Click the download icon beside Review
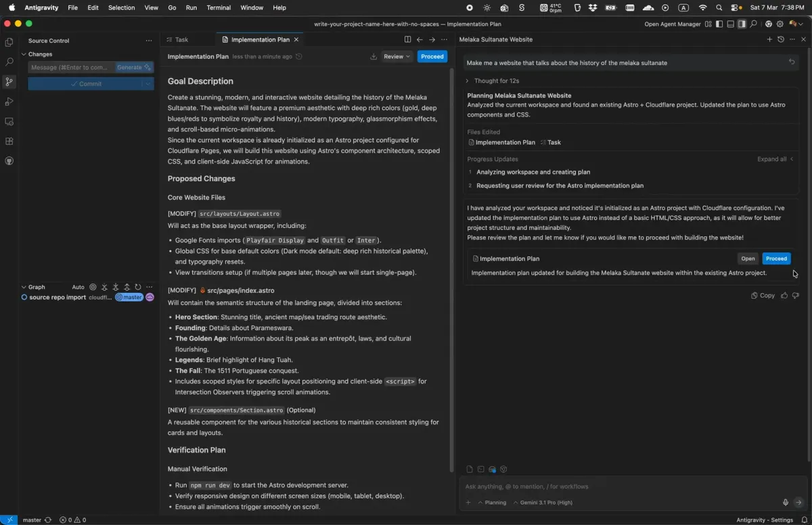812x525 pixels. (374, 57)
